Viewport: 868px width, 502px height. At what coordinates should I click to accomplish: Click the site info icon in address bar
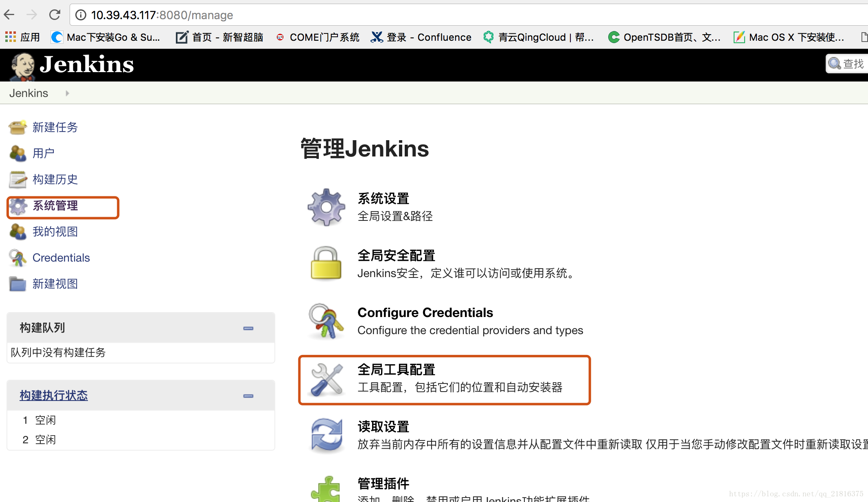coord(81,15)
